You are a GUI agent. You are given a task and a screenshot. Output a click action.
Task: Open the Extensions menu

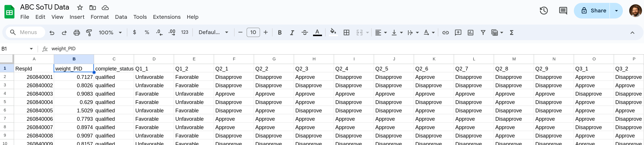point(167,17)
